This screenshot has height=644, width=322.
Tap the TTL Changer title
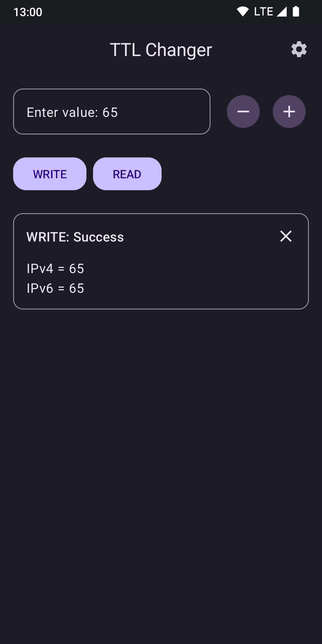pyautogui.click(x=161, y=50)
